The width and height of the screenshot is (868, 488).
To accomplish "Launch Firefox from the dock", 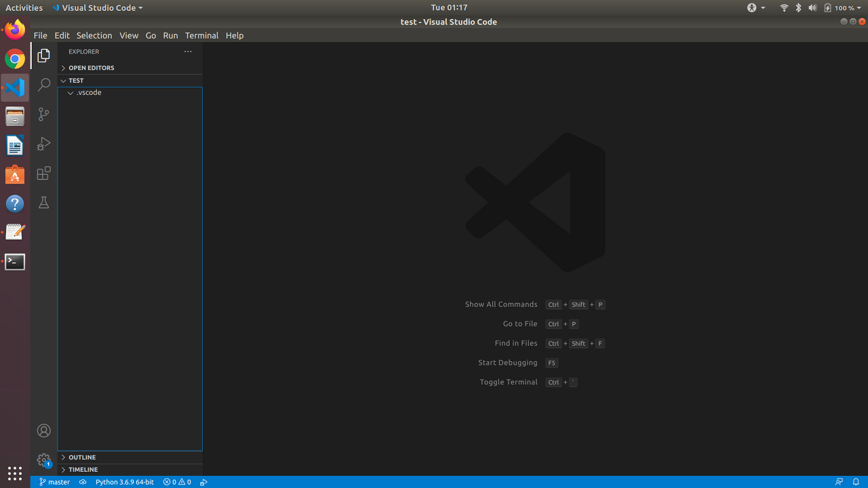I will [x=15, y=30].
